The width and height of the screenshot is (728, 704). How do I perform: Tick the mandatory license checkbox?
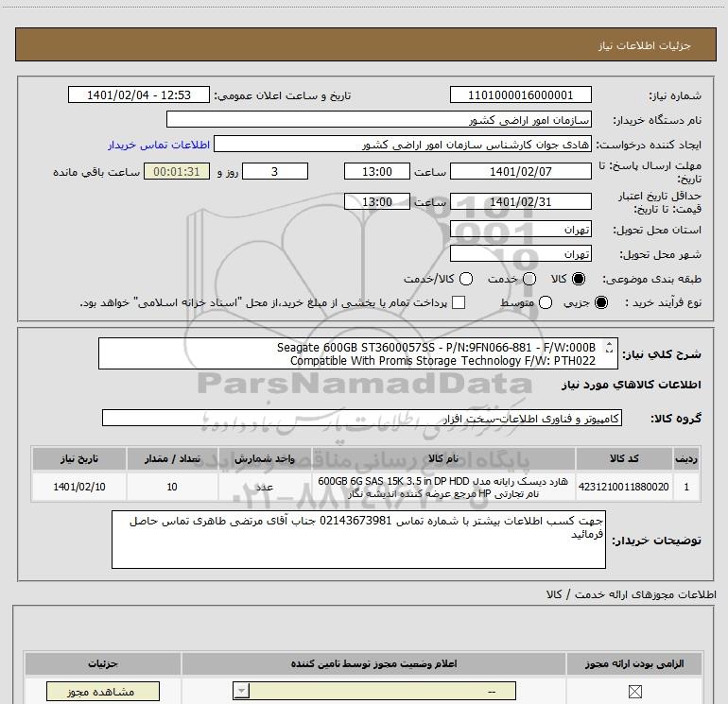coord(634,692)
